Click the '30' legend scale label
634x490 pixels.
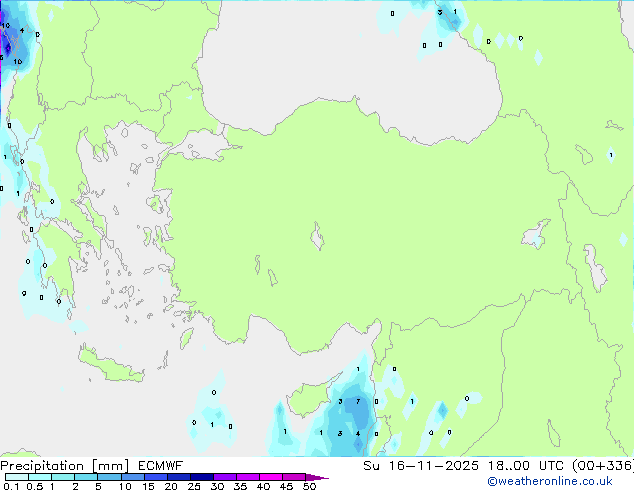click(x=217, y=486)
